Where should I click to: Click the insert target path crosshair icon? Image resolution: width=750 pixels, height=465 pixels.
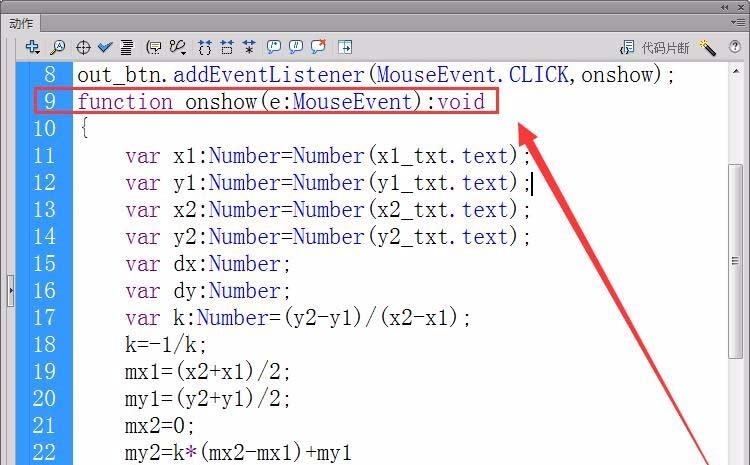click(x=83, y=47)
